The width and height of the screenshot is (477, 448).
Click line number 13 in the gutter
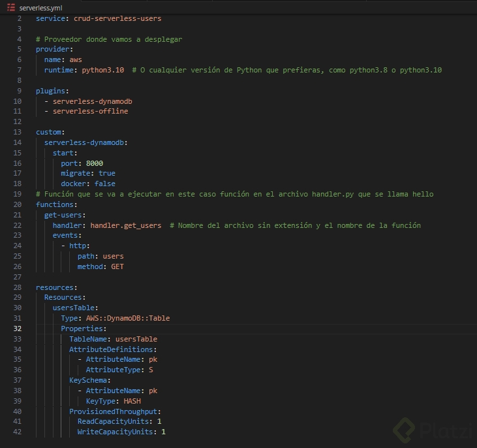(x=18, y=132)
